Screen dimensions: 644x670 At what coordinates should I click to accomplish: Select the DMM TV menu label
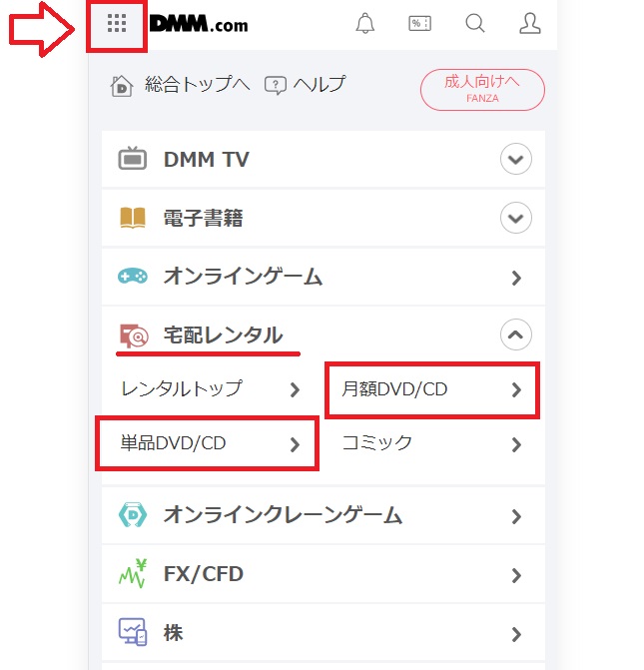(x=207, y=160)
